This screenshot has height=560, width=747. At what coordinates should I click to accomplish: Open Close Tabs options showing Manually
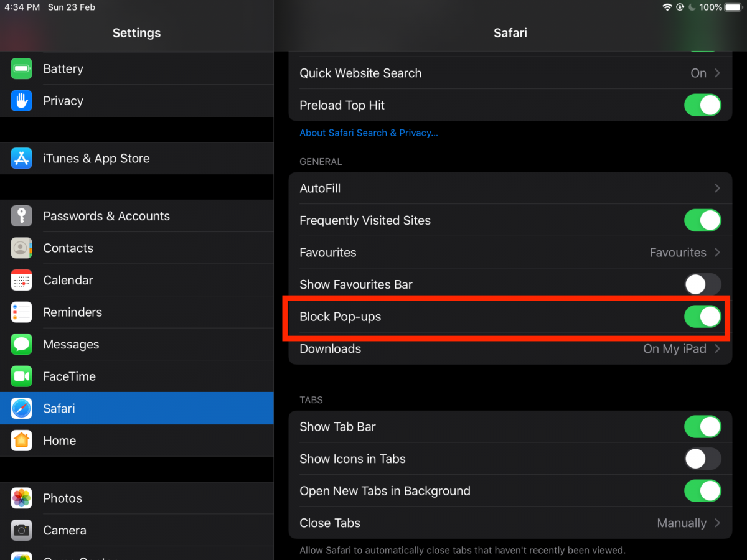pos(510,523)
